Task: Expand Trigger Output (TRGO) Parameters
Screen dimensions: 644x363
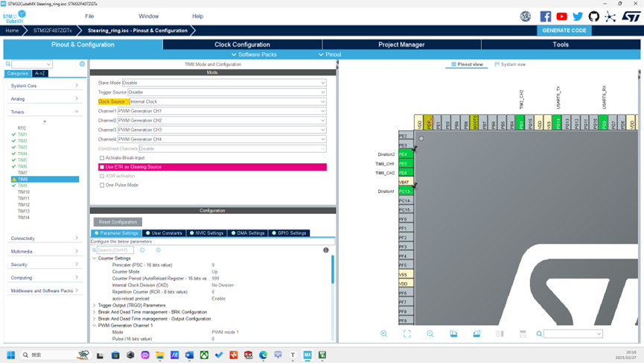Action: point(94,306)
